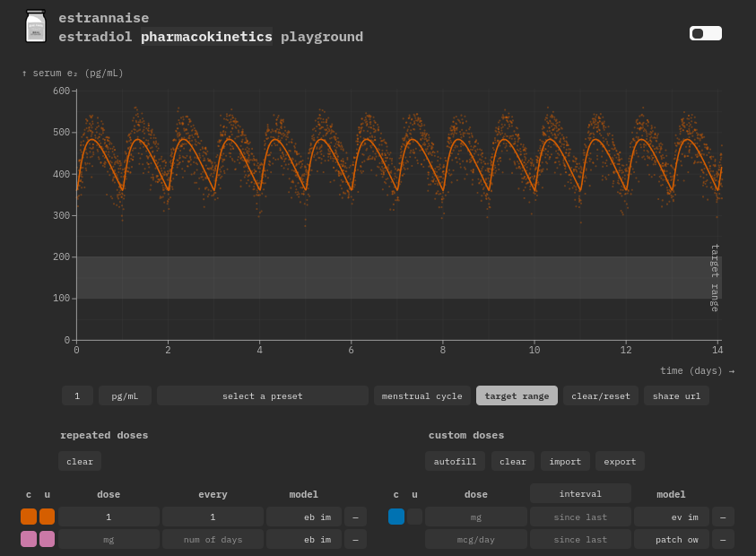Click the pink uncertainty swatch in u column
The image size is (756, 556).
[x=47, y=539]
